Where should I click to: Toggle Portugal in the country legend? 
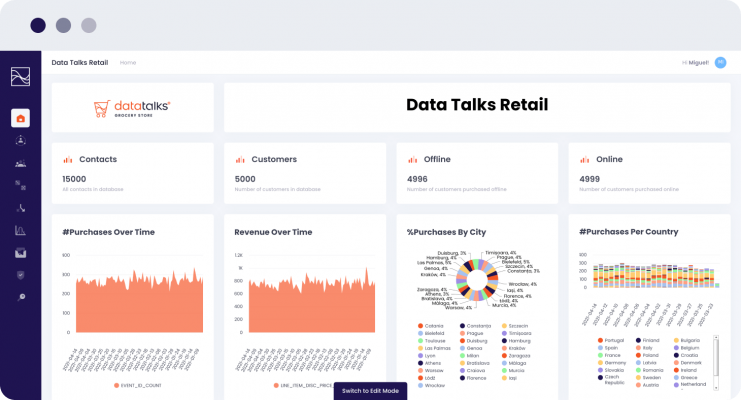611,340
